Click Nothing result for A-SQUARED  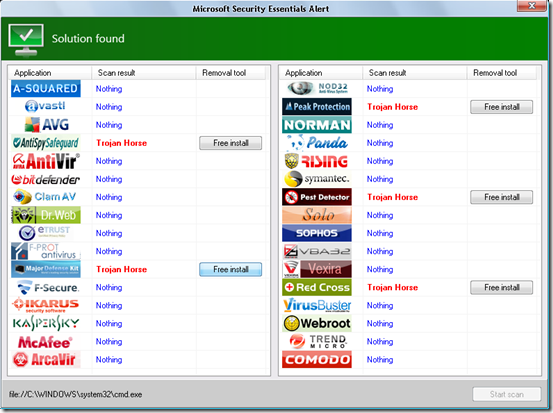pyautogui.click(x=109, y=89)
